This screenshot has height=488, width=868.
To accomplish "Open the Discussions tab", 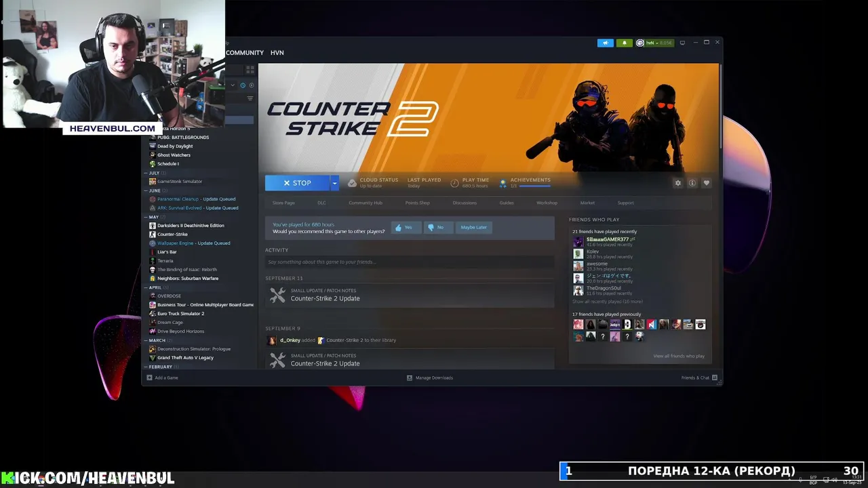I will 465,203.
